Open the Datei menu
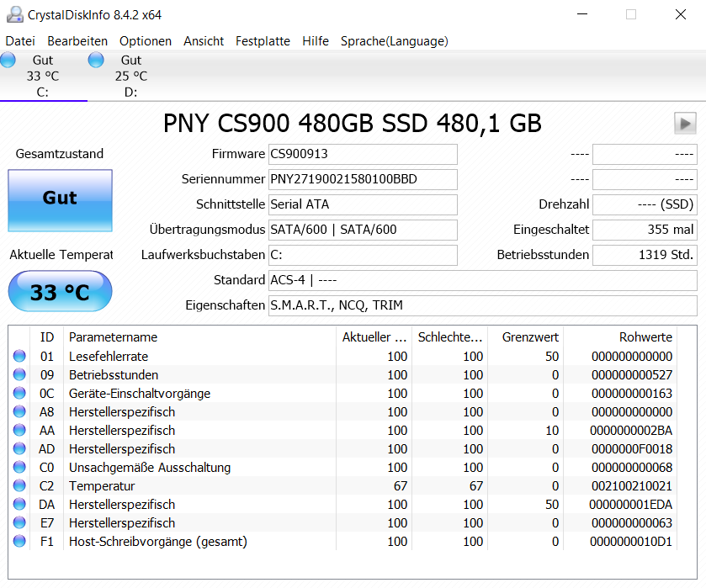 (19, 40)
